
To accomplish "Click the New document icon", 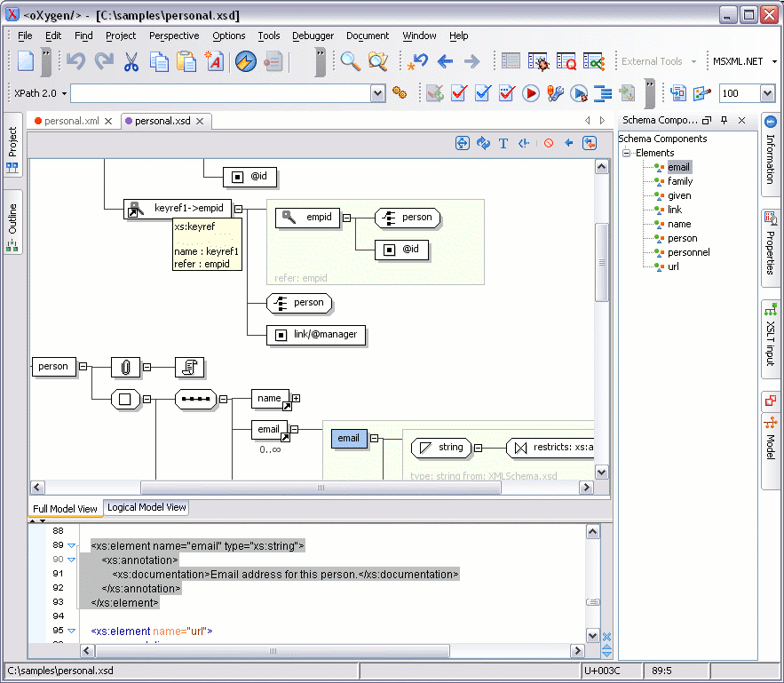I will (26, 61).
